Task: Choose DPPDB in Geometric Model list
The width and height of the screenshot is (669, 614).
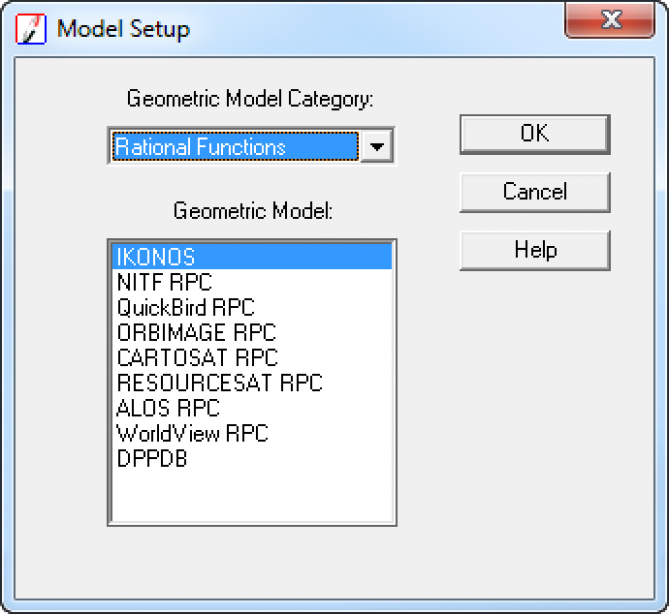Action: point(252,458)
